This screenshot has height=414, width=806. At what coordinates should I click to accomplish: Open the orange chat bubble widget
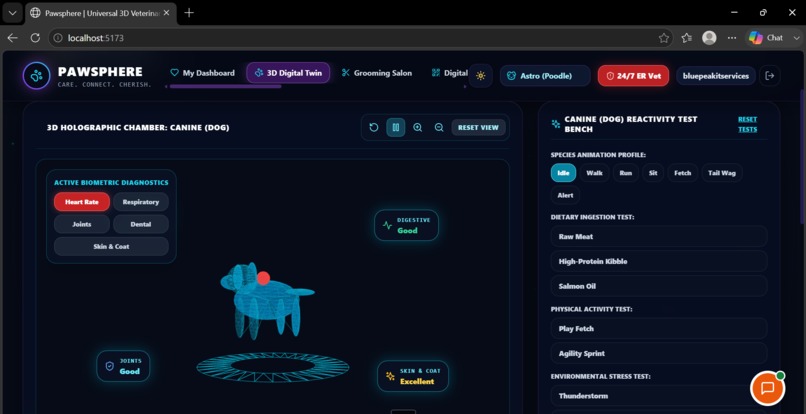(767, 388)
